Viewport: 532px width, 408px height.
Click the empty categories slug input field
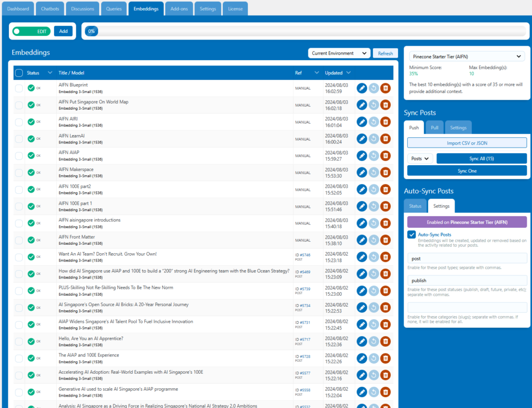pyautogui.click(x=467, y=307)
